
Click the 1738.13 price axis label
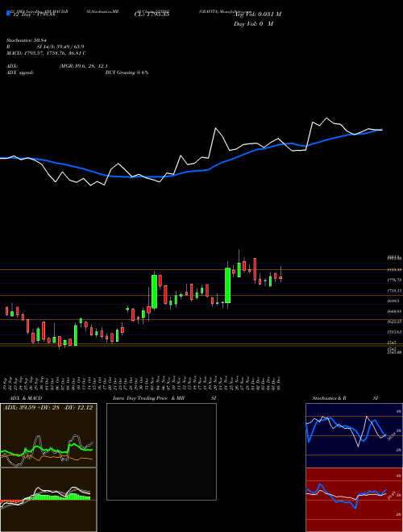pyautogui.click(x=395, y=291)
